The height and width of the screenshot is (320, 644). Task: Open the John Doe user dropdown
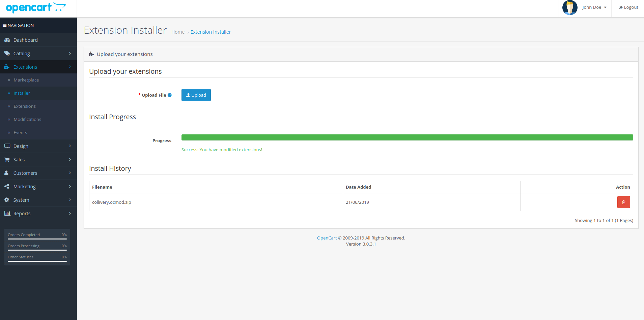(x=594, y=7)
